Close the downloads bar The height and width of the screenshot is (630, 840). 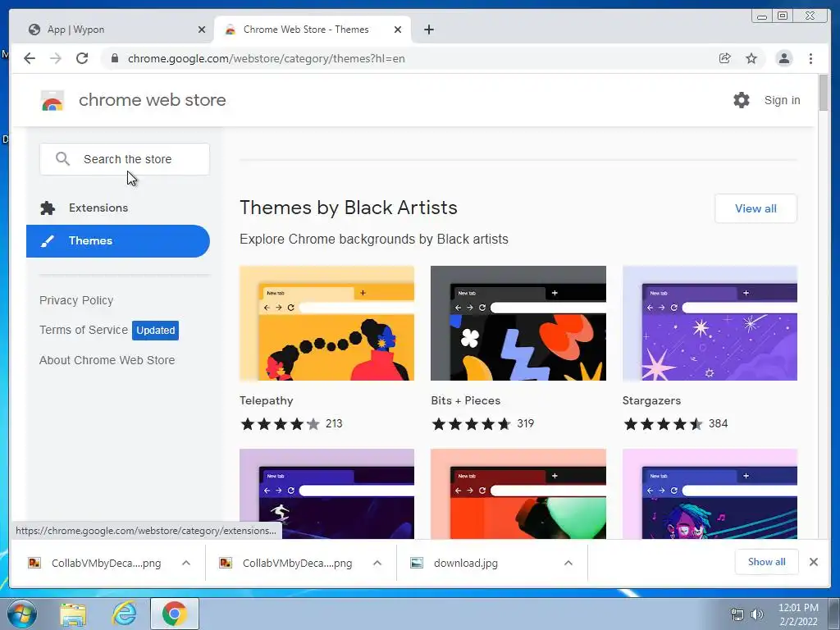pyautogui.click(x=813, y=562)
